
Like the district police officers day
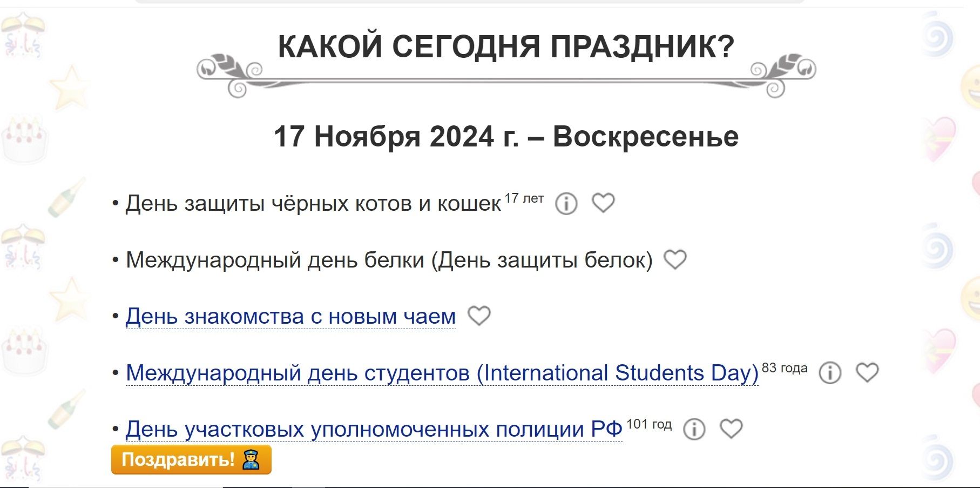coord(731,429)
